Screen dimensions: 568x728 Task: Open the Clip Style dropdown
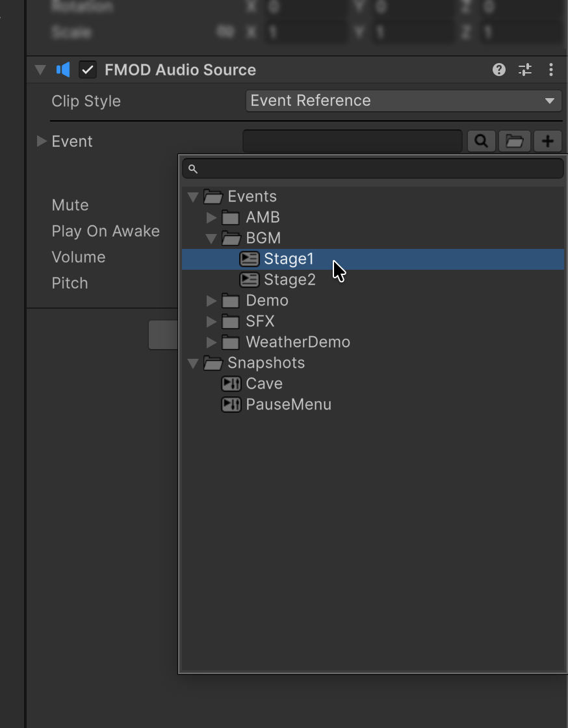click(x=404, y=100)
